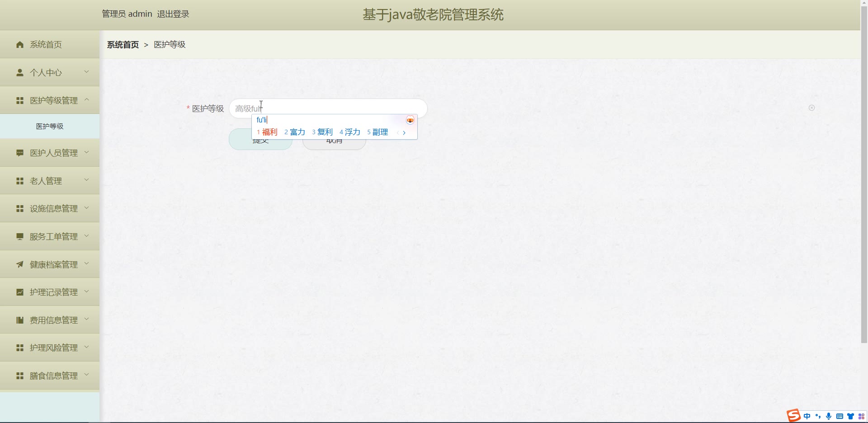Click the chat icon beside 医护人员管理
Image resolution: width=868 pixels, height=423 pixels.
coord(20,153)
